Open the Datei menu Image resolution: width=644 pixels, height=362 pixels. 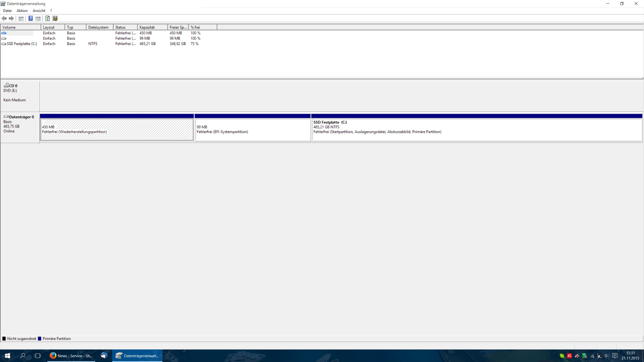7,11
